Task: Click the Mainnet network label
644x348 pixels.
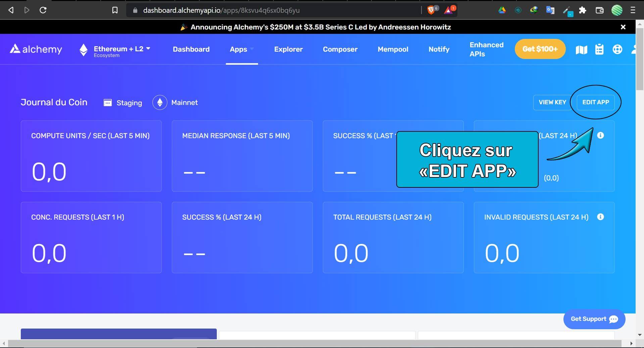Action: tap(184, 103)
